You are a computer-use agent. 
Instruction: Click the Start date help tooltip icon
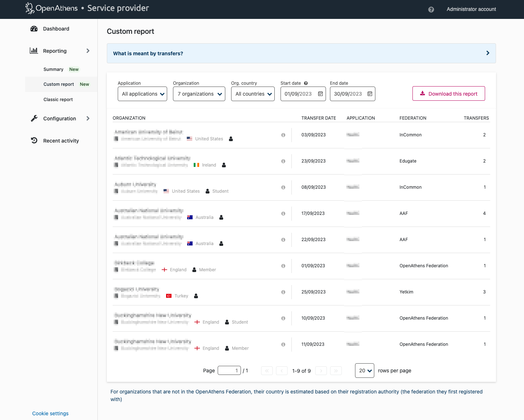(x=306, y=83)
